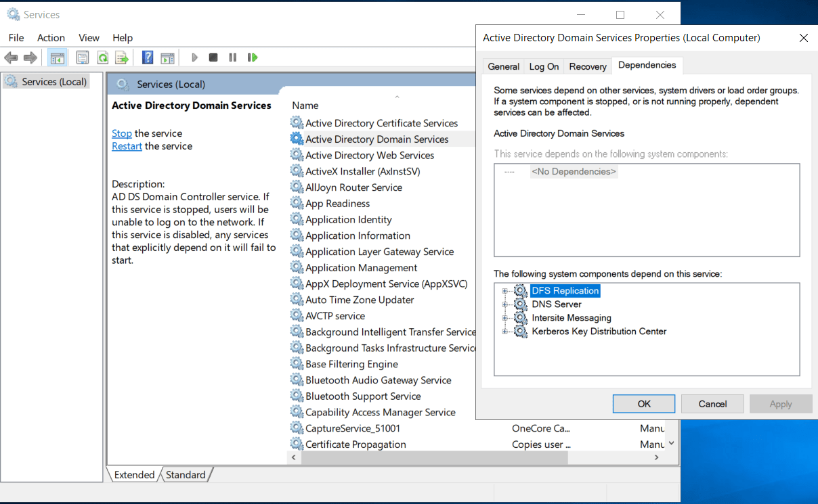Click the Pause Service icon
Screen dimensions: 818x504
pos(232,57)
